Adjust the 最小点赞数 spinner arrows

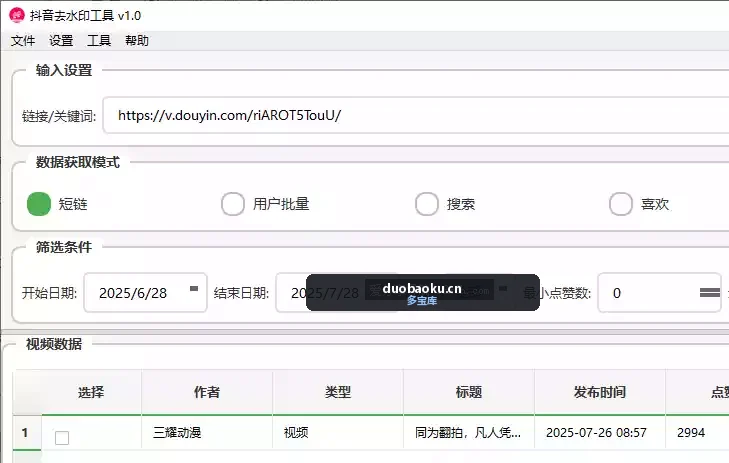click(x=709, y=292)
